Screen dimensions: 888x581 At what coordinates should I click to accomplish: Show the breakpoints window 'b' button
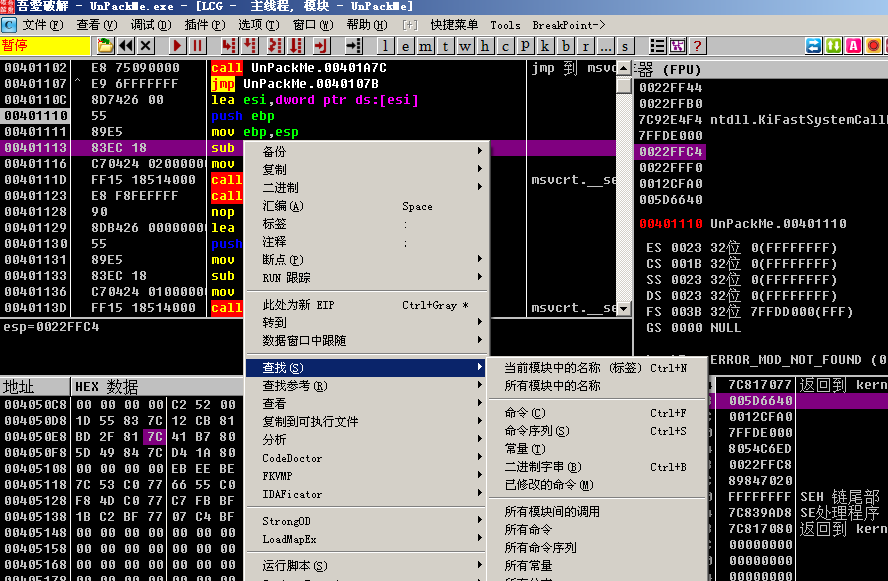coord(566,46)
